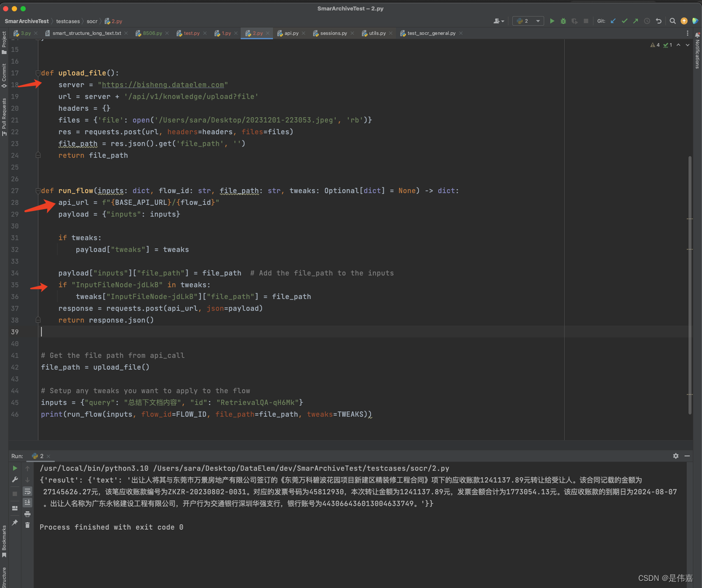Show Git history clock icon
The height and width of the screenshot is (588, 702).
point(647,21)
